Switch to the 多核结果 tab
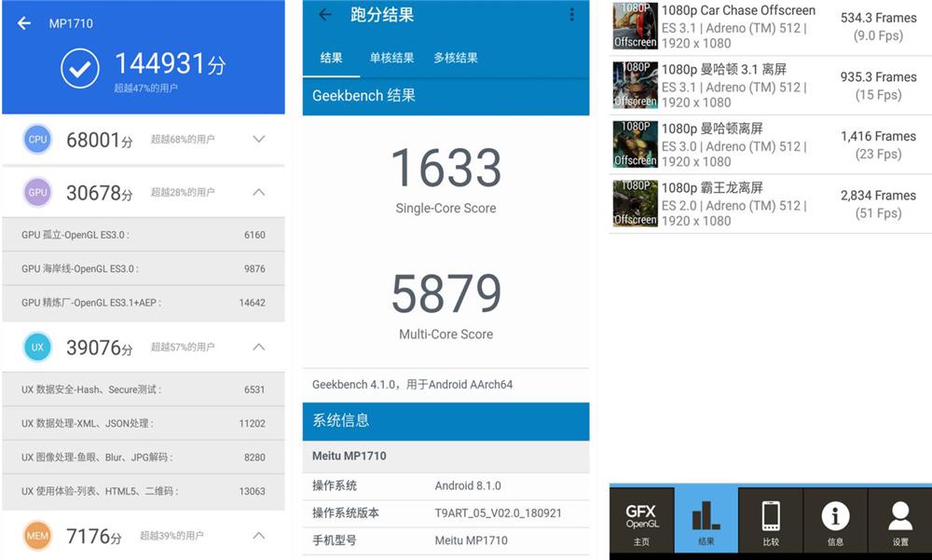 click(x=456, y=58)
